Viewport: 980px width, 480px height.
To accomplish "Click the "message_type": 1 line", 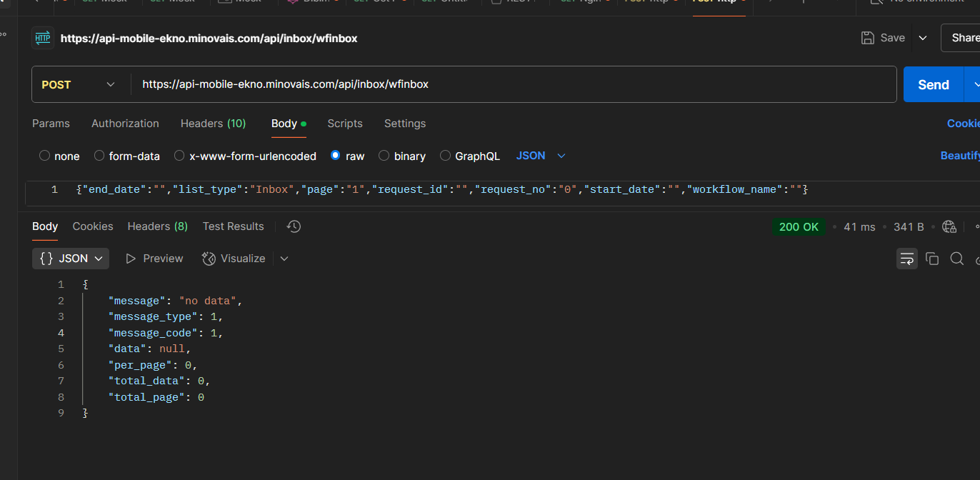I will click(166, 316).
